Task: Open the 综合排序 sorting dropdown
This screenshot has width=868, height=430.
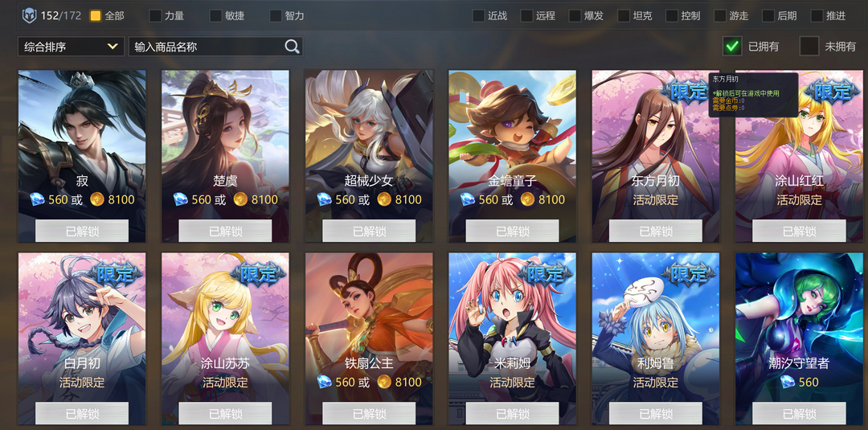Action: (72, 47)
